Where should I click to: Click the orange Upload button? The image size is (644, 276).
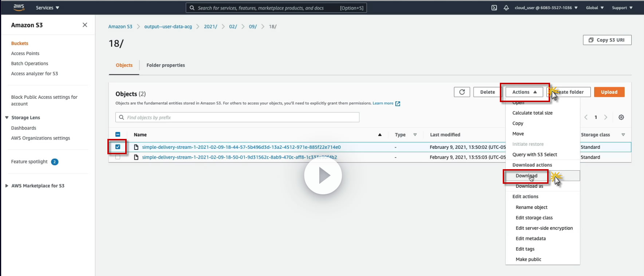click(609, 92)
